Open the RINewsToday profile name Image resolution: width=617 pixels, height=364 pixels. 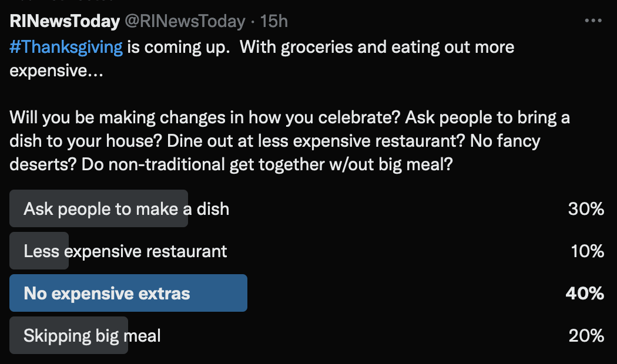click(x=65, y=22)
